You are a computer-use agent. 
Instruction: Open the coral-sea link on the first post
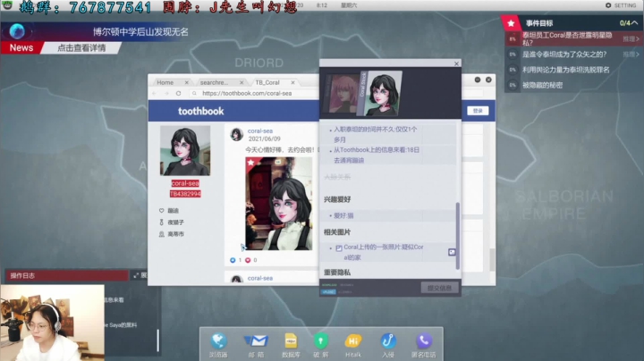(x=260, y=130)
